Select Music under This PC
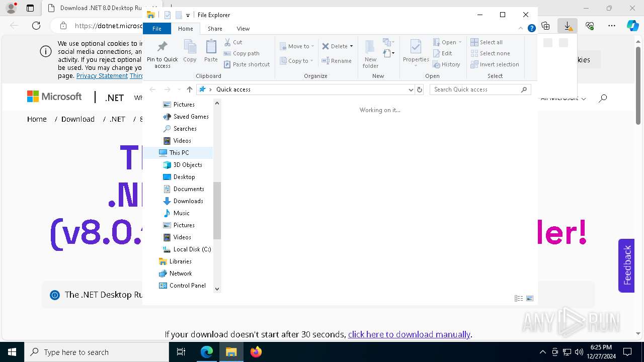The height and width of the screenshot is (362, 644). pyautogui.click(x=176, y=213)
